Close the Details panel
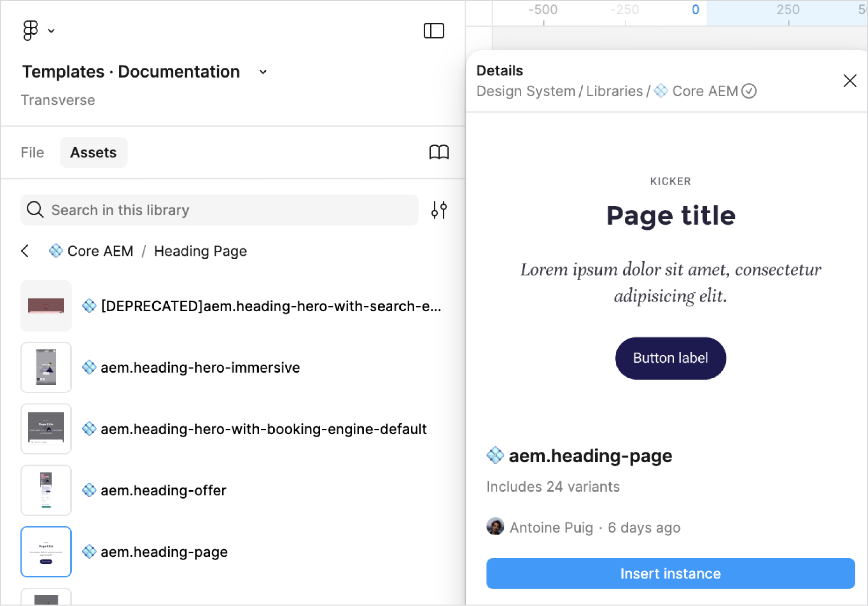The image size is (868, 606). pos(850,81)
